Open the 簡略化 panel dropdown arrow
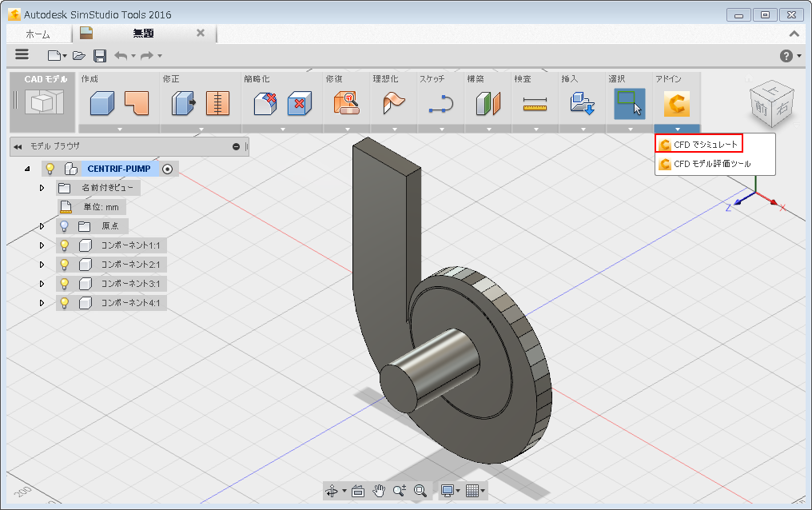This screenshot has width=812, height=510. pyautogui.click(x=283, y=129)
